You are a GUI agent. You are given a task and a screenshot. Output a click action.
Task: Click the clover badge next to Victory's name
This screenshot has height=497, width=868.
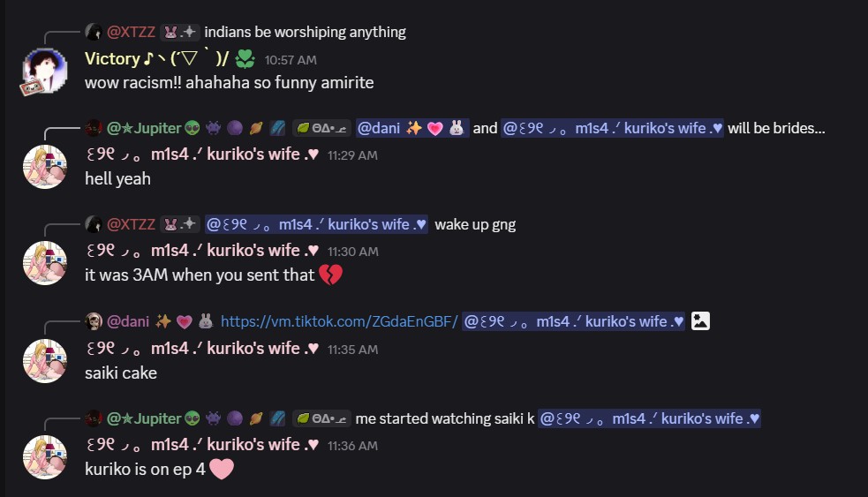[x=245, y=58]
